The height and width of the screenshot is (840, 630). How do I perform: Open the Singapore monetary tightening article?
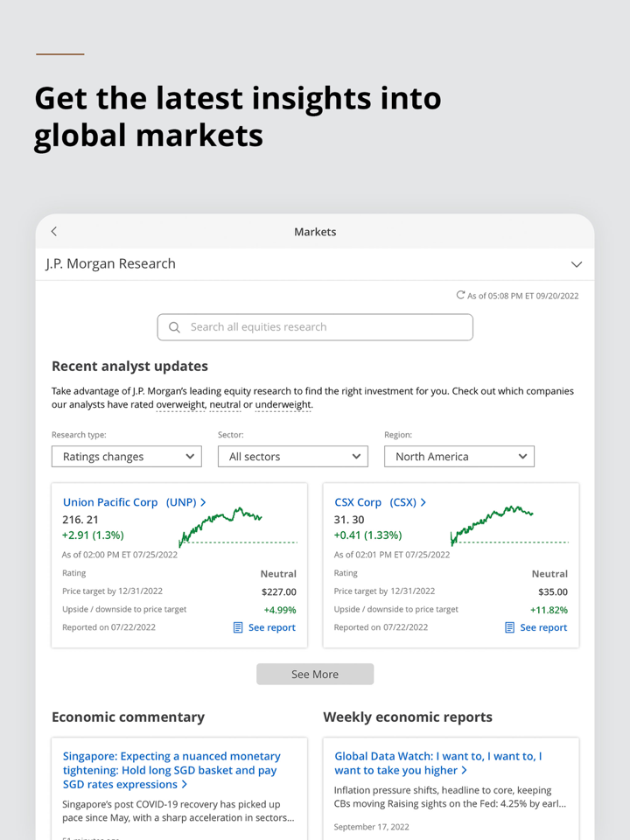click(171, 770)
